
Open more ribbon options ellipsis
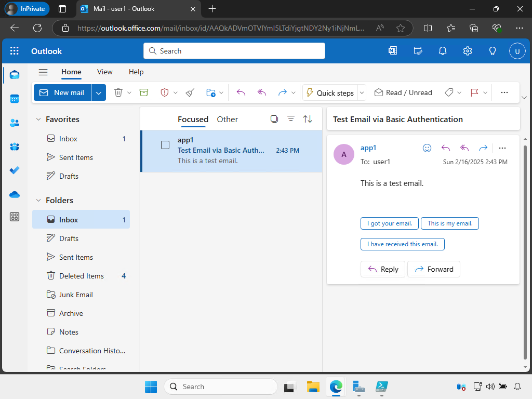(x=504, y=92)
